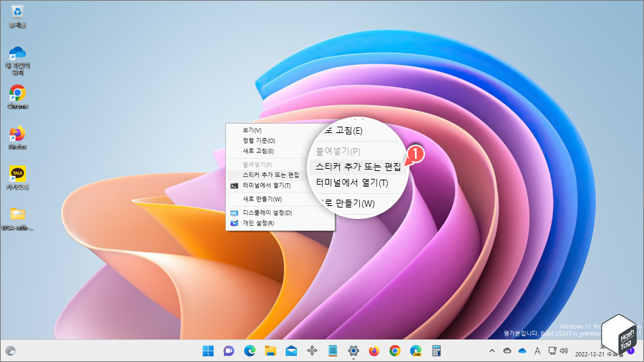This screenshot has height=362, width=644.
Task: Choose '디스플레이 설정(D)' in the context menu
Action: (x=280, y=212)
